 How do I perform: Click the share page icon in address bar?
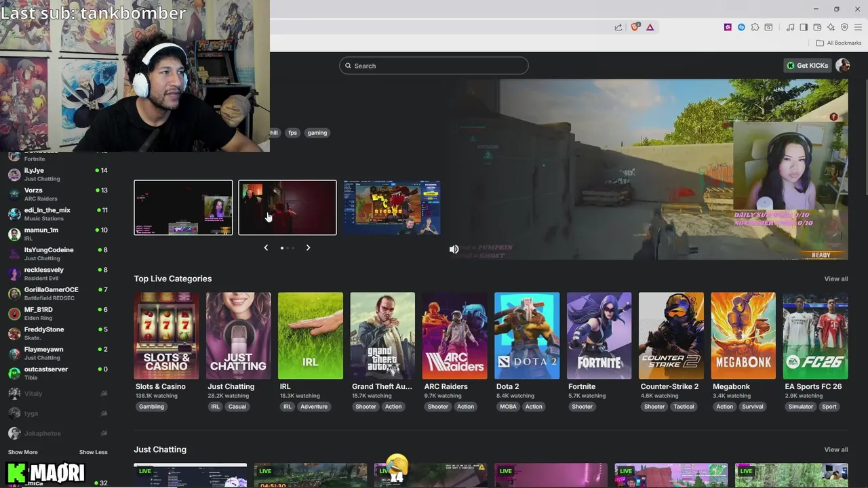tap(618, 27)
